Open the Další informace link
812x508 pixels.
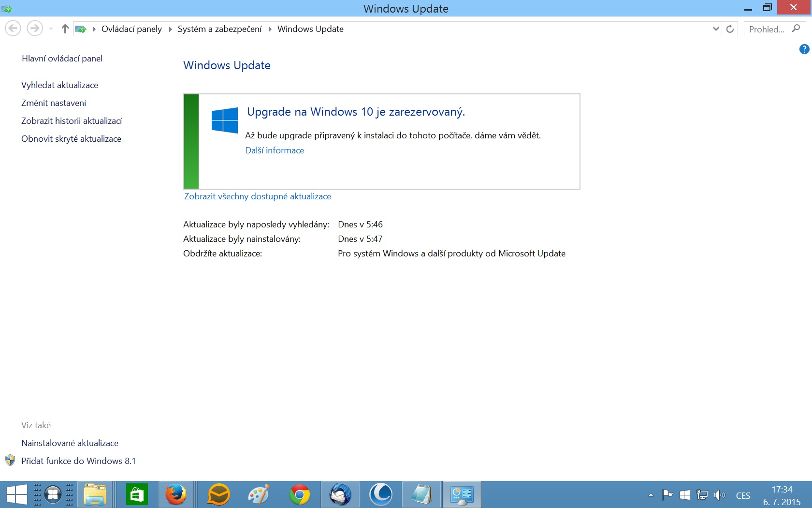click(x=275, y=150)
